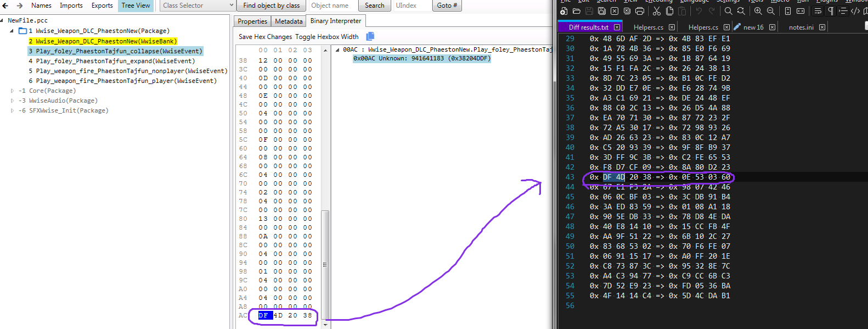Click the Print icon in Notepad++

click(640, 11)
